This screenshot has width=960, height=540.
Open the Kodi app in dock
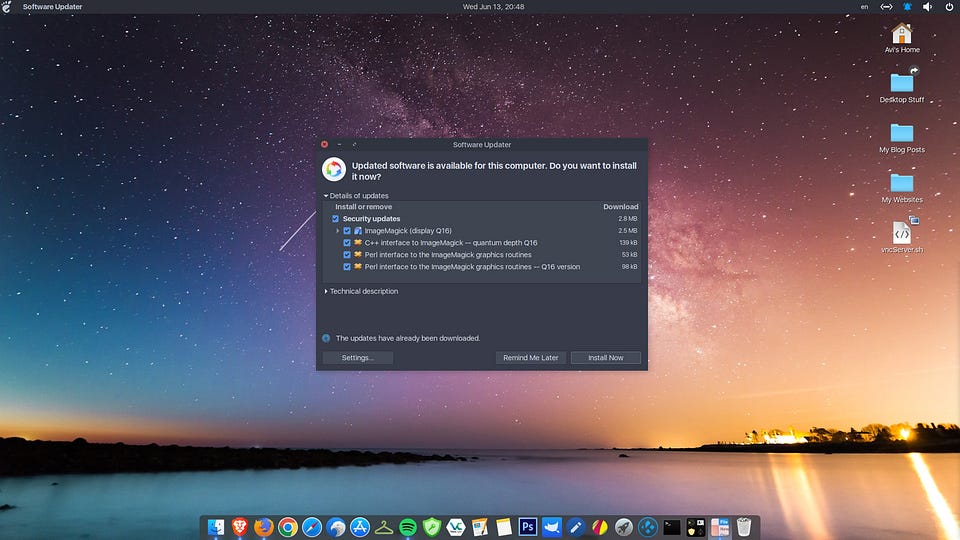click(647, 526)
